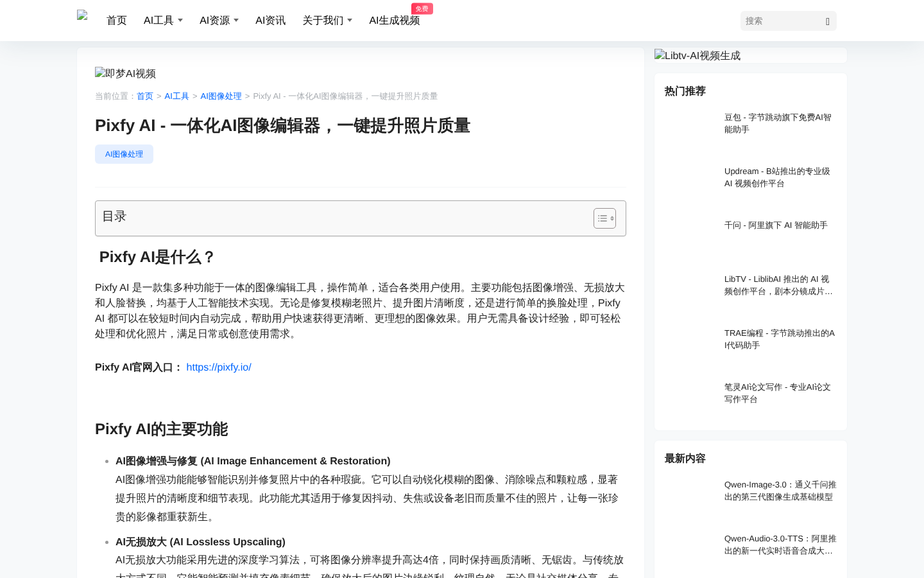Open AI生成视频 navigation item

[x=394, y=21]
